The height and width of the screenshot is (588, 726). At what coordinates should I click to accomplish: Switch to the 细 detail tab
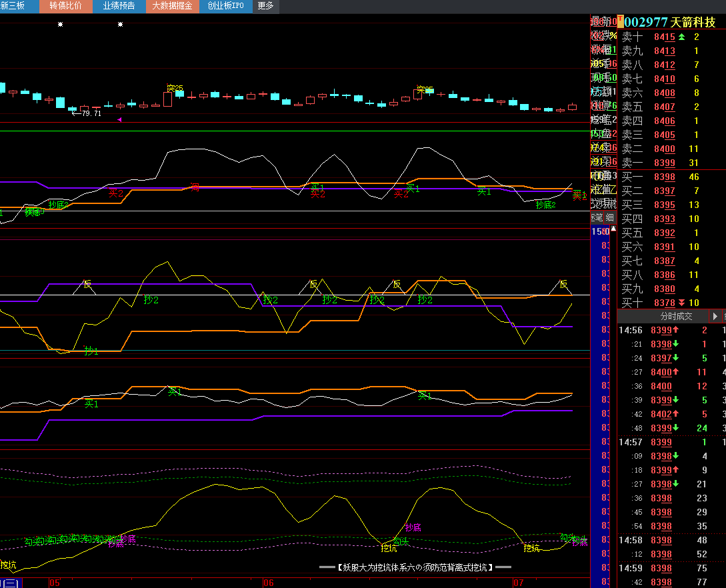(x=610, y=217)
